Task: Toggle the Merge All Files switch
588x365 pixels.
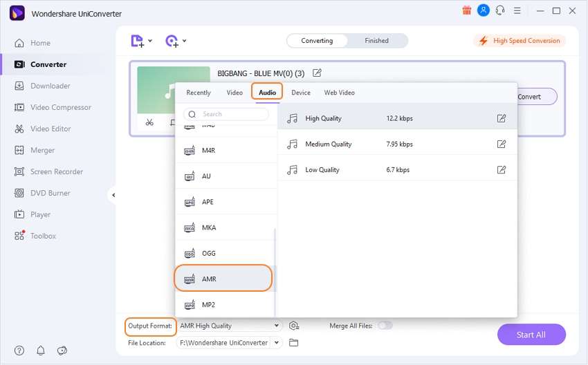Action: coord(385,326)
